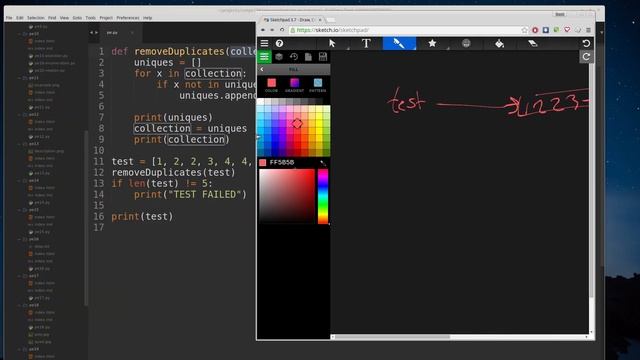The height and width of the screenshot is (360, 640).
Task: Open the Edit menu in Sublime Text
Action: (20, 18)
